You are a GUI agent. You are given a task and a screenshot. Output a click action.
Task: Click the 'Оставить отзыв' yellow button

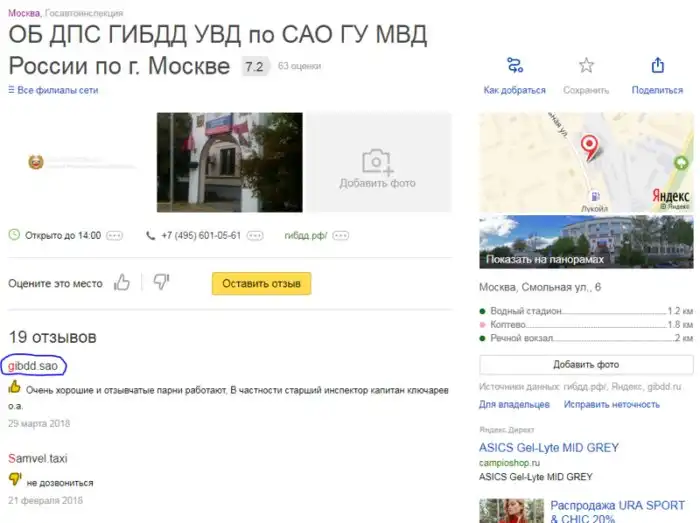tap(262, 283)
